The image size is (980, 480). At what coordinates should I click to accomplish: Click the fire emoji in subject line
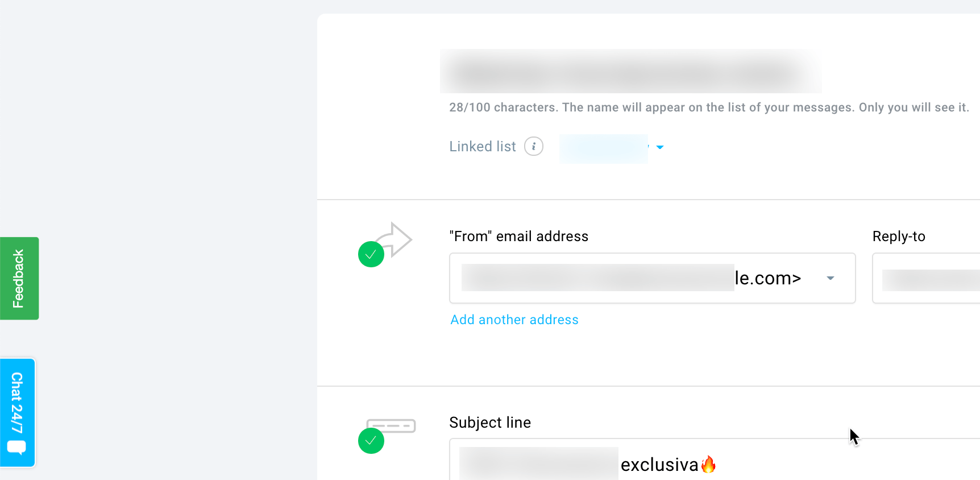[708, 465]
